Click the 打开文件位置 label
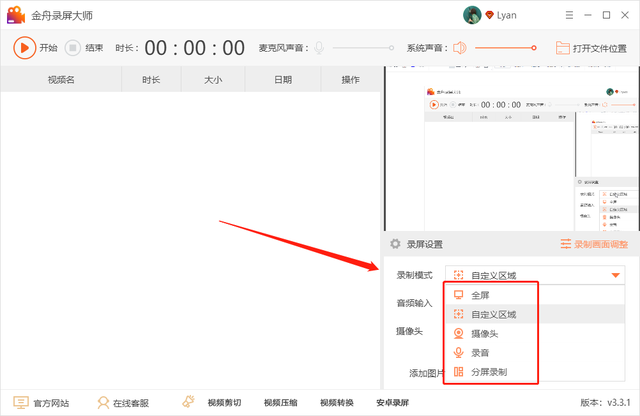The height and width of the screenshot is (416, 640). pyautogui.click(x=600, y=48)
